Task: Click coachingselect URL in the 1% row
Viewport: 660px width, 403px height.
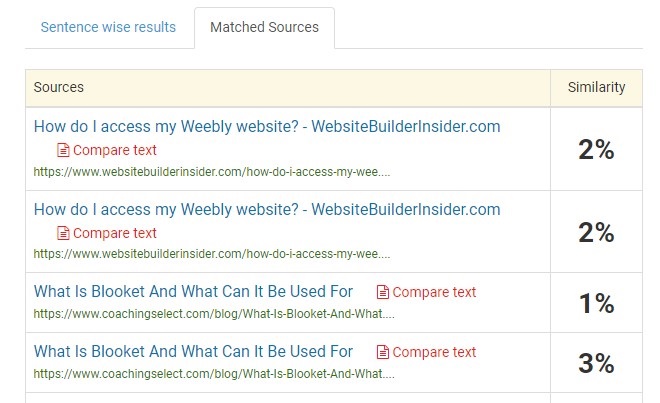Action: 214,313
